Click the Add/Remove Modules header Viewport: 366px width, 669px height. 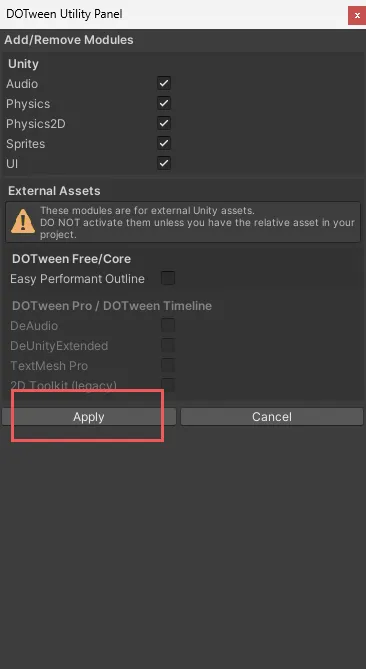(69, 40)
